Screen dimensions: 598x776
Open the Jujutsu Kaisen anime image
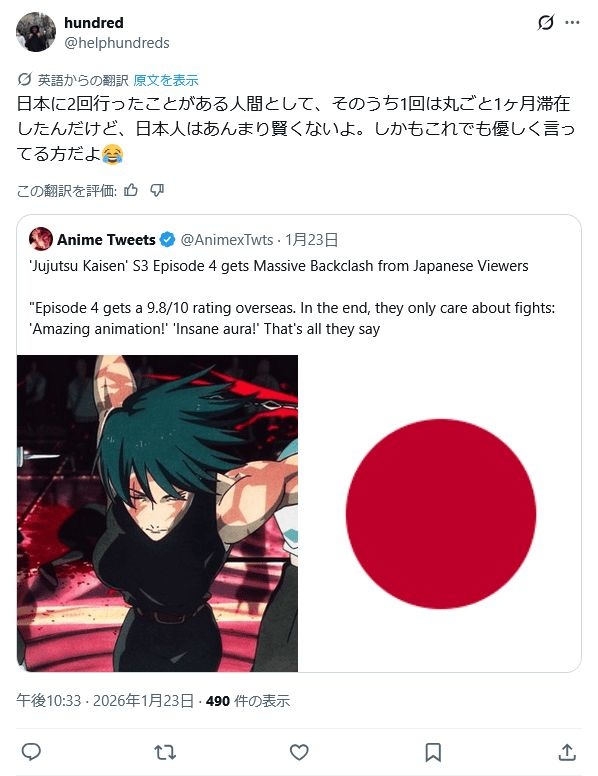click(157, 513)
